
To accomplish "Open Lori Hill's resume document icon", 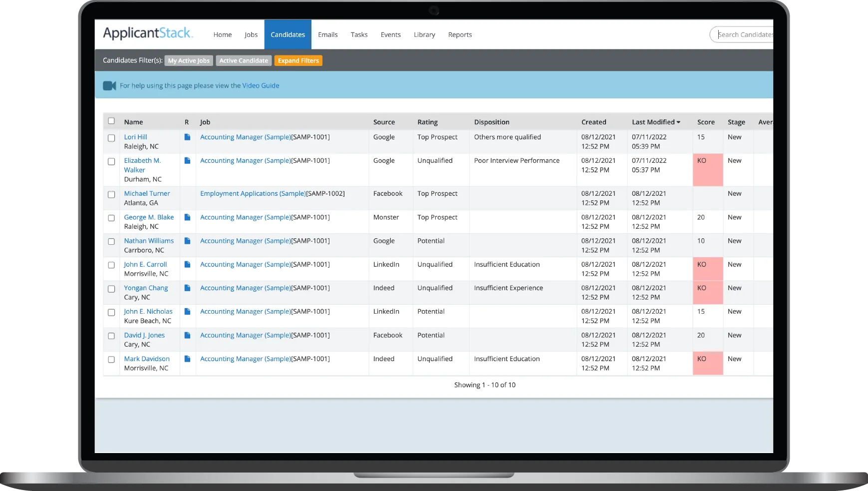I will point(187,137).
